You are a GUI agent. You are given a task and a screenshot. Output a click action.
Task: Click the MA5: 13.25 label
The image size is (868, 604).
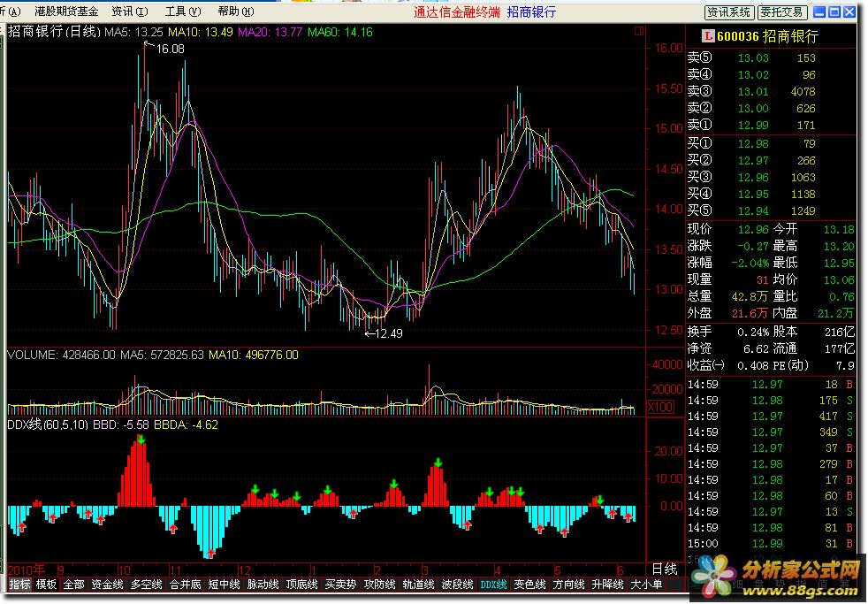tap(134, 32)
